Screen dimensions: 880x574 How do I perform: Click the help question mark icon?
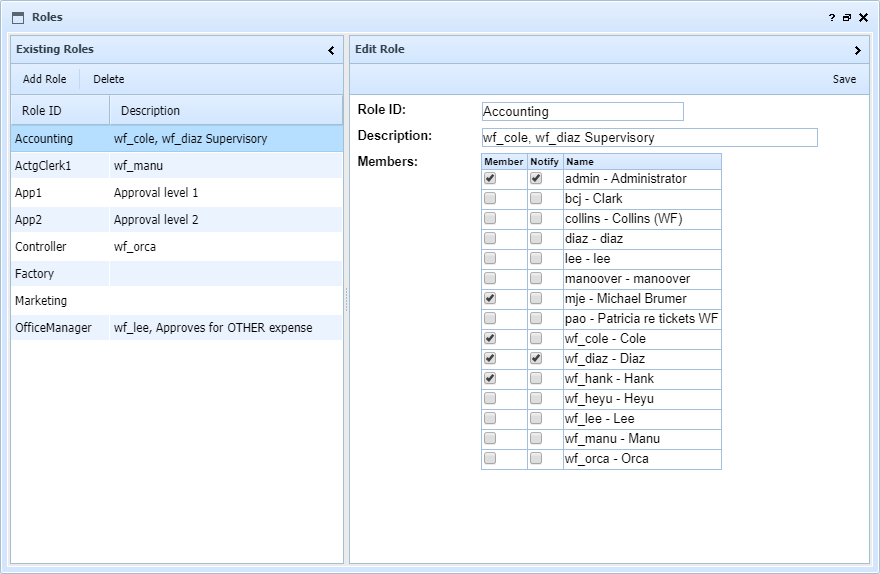tap(831, 18)
